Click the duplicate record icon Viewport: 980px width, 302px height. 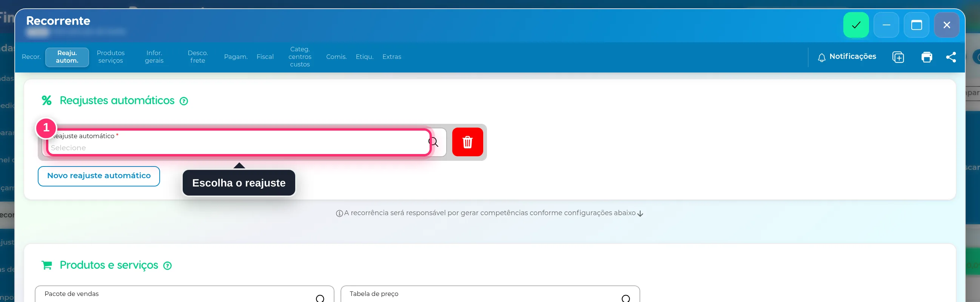click(x=898, y=57)
